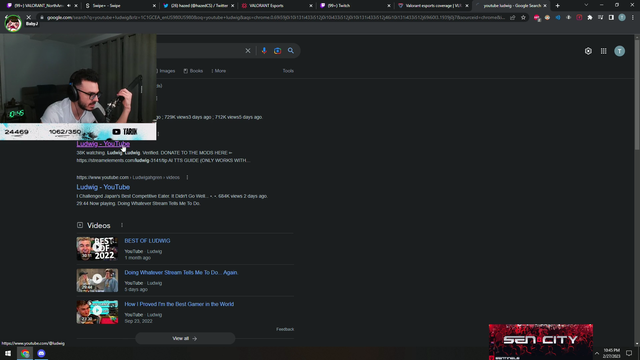Open the BEST OF LUDWIG video link
This screenshot has height=360, width=640.
click(x=147, y=241)
